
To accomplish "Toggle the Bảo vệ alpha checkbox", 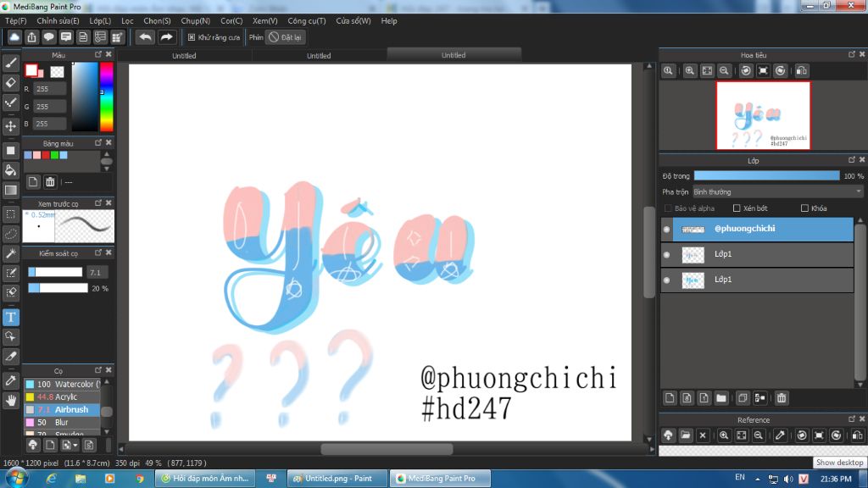I will pos(668,208).
